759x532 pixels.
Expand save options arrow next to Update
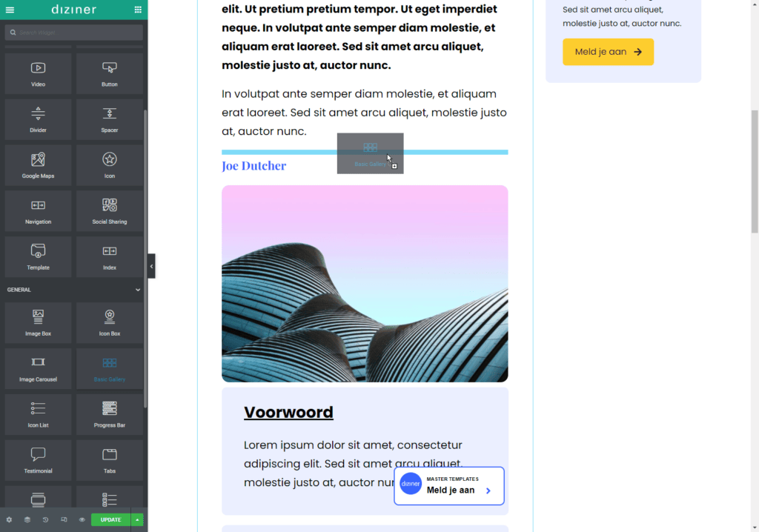[x=138, y=519]
